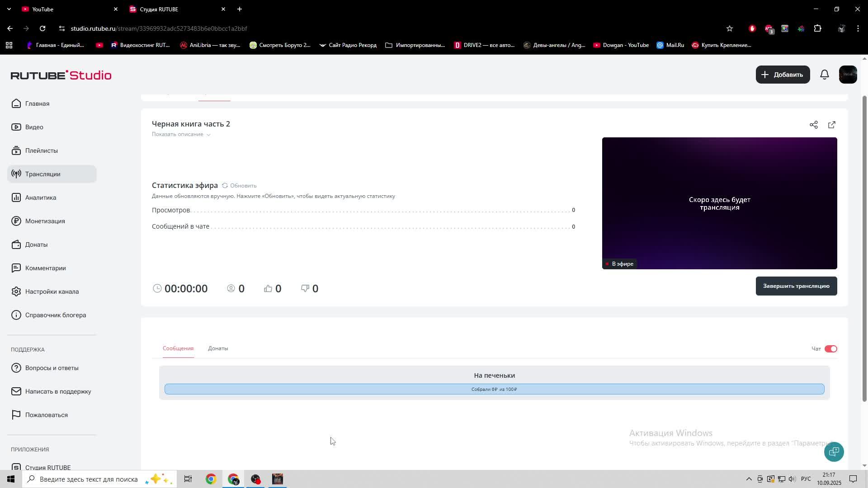Click the refresh statistics icon next to Обновить
The image size is (868, 488).
(x=225, y=186)
